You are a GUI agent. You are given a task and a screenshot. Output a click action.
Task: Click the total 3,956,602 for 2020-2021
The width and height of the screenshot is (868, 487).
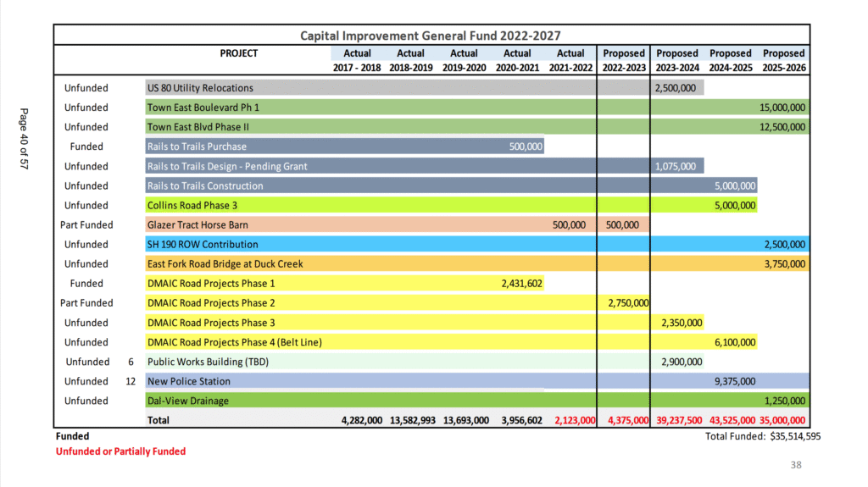click(x=522, y=420)
